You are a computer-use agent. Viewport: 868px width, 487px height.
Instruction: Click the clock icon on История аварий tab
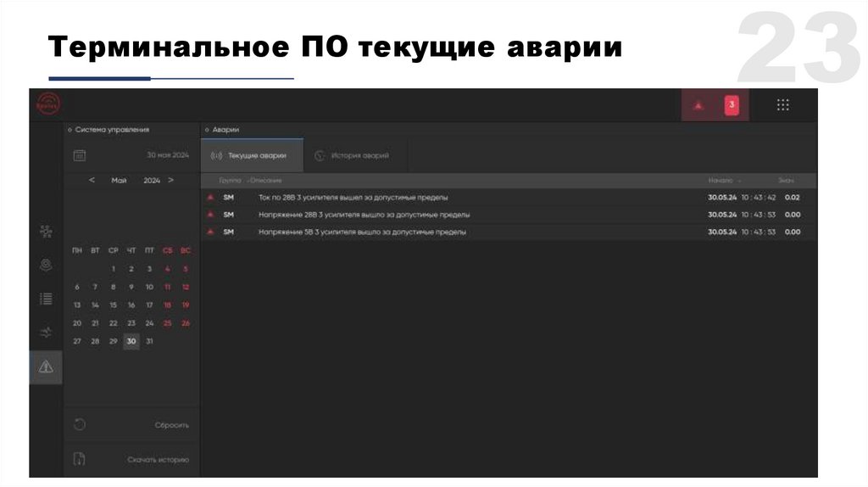click(x=320, y=155)
